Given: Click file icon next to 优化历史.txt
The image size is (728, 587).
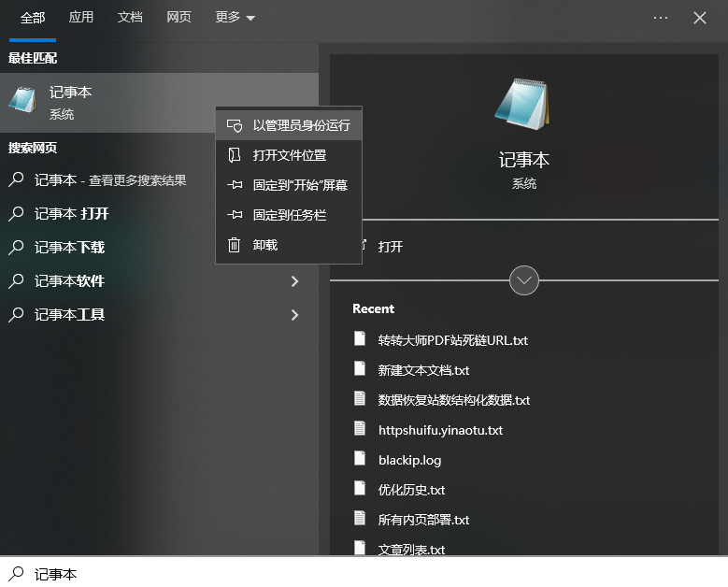Looking at the screenshot, I should (360, 488).
